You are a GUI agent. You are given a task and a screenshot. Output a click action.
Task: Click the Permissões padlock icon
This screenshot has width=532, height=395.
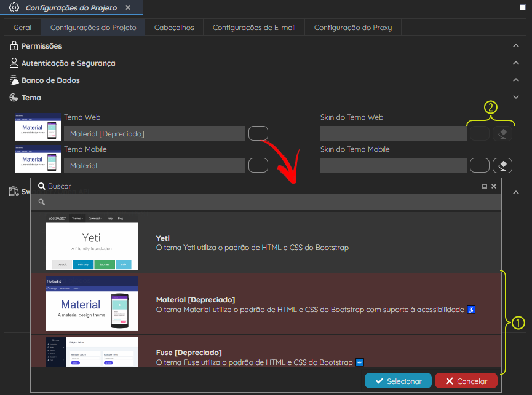[14, 45]
